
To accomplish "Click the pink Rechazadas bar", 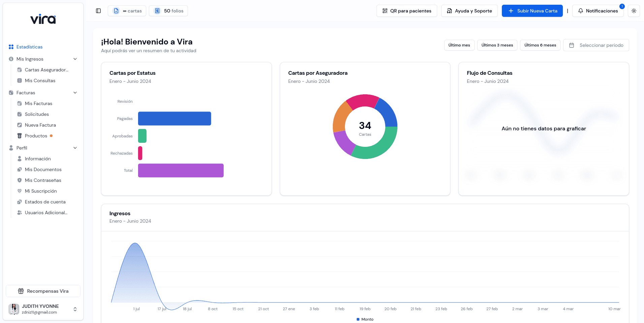I will (x=140, y=153).
